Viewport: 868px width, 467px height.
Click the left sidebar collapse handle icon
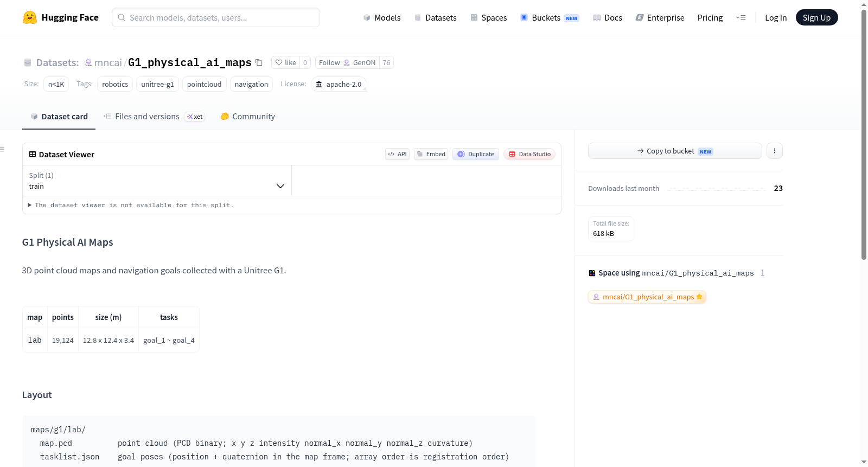3,149
